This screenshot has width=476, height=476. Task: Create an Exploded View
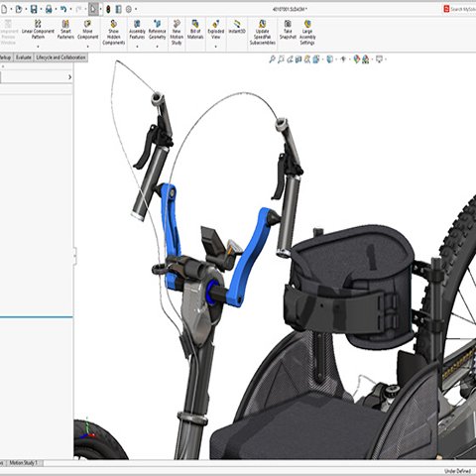216,30
